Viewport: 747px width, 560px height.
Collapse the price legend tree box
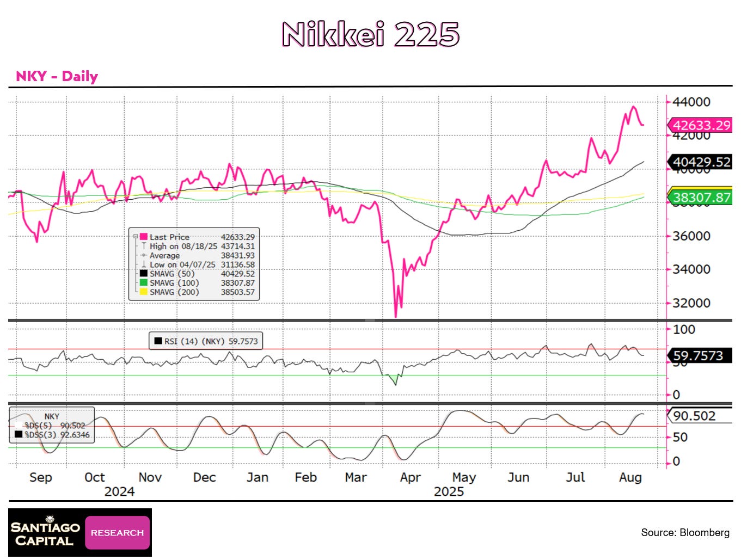[x=136, y=237]
